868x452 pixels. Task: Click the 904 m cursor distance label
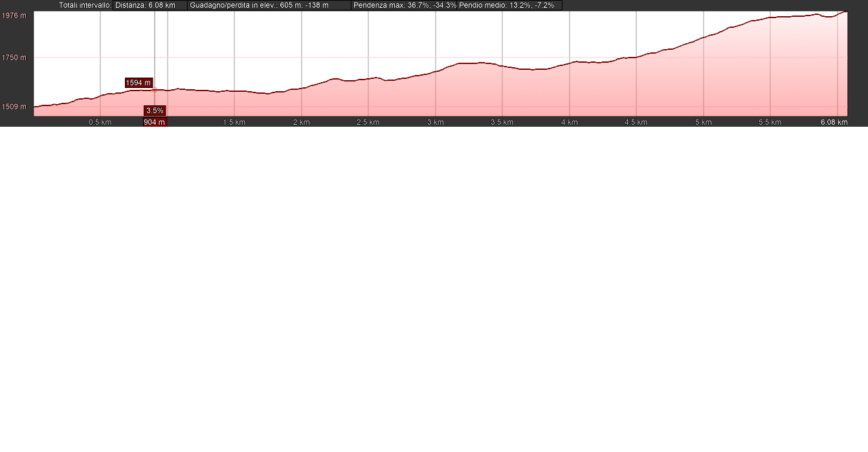click(154, 122)
